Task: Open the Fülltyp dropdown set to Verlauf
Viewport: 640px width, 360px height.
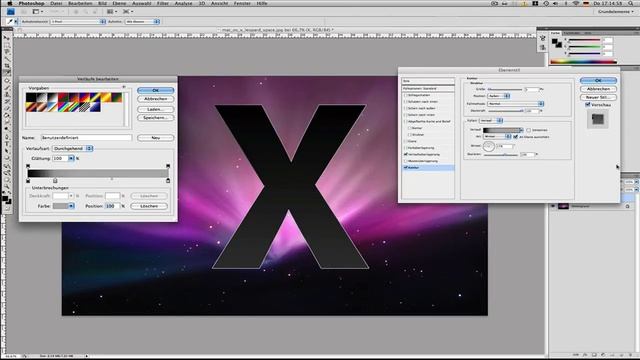Action: [x=491, y=121]
